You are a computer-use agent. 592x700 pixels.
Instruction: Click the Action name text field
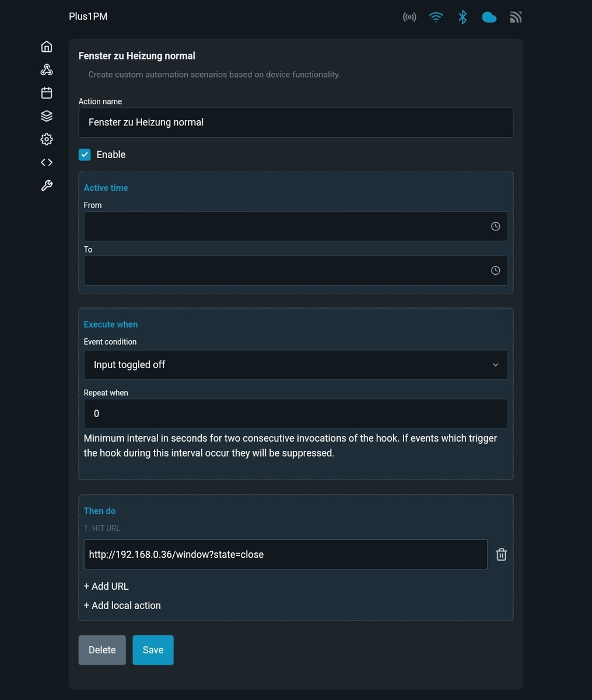point(296,123)
